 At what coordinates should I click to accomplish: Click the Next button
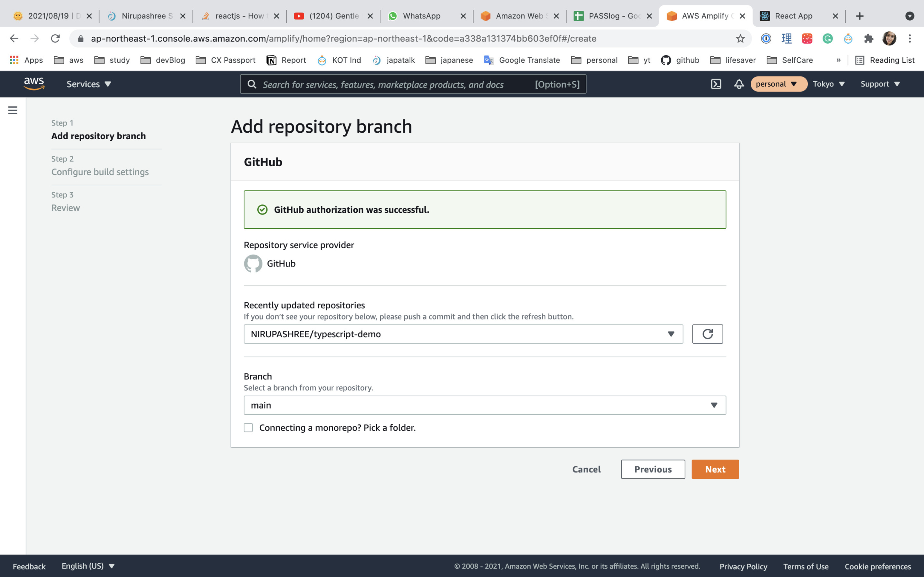[x=715, y=469]
